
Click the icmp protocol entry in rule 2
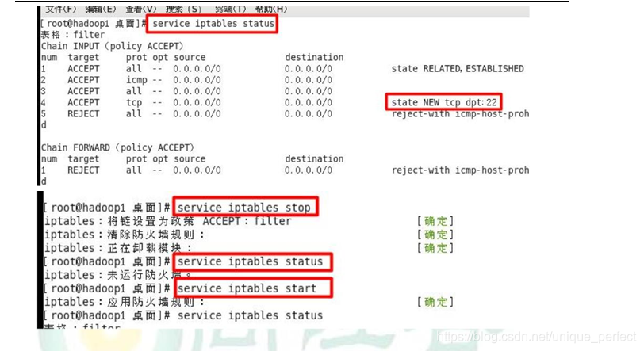click(136, 80)
